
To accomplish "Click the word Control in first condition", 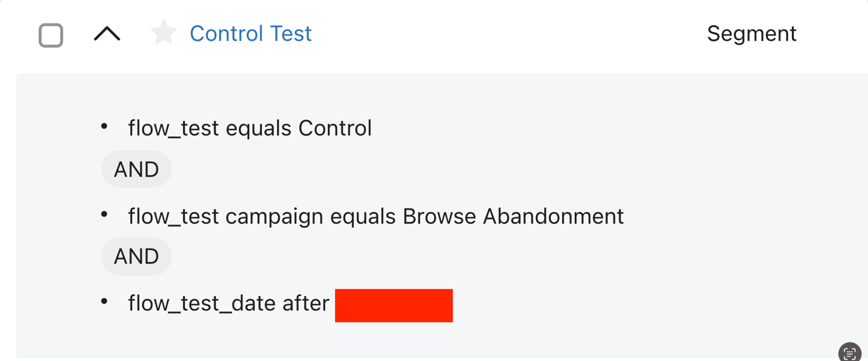I will (x=335, y=128).
